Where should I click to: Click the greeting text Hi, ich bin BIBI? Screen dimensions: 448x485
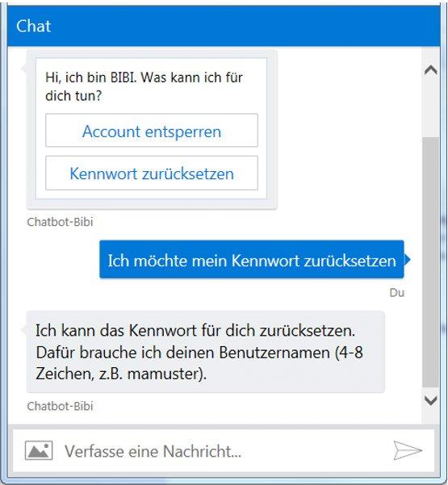click(91, 77)
